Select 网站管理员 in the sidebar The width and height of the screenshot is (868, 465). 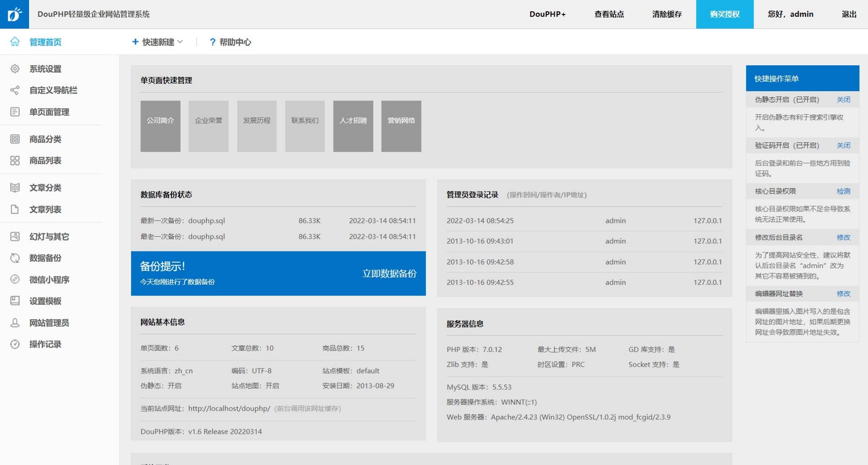(x=49, y=323)
